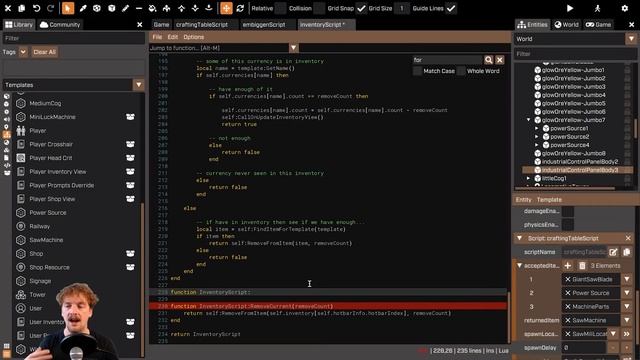Screen dimensions: 640x360
Task: Click double-arrow button next to spawnLocation
Action: pos(627,334)
